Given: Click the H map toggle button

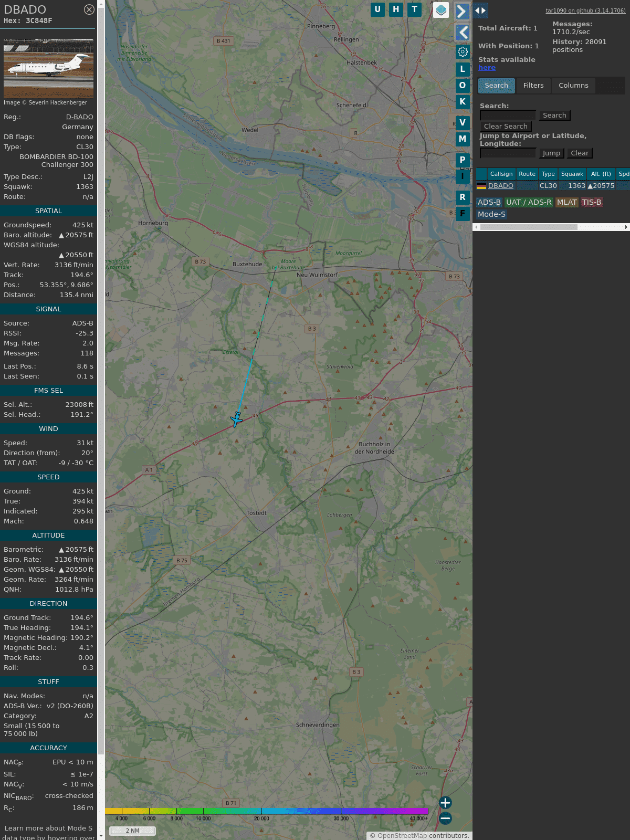Looking at the screenshot, I should tap(396, 9).
